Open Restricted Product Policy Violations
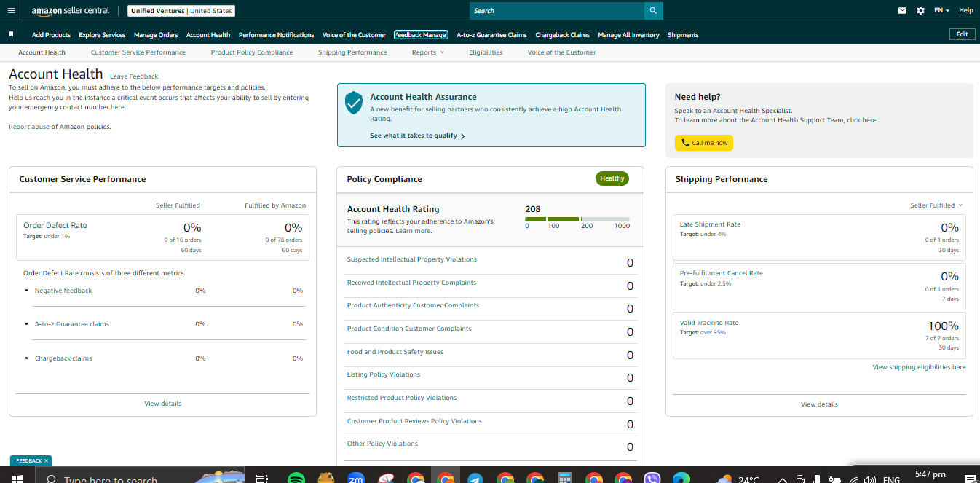This screenshot has height=483, width=980. 402,398
